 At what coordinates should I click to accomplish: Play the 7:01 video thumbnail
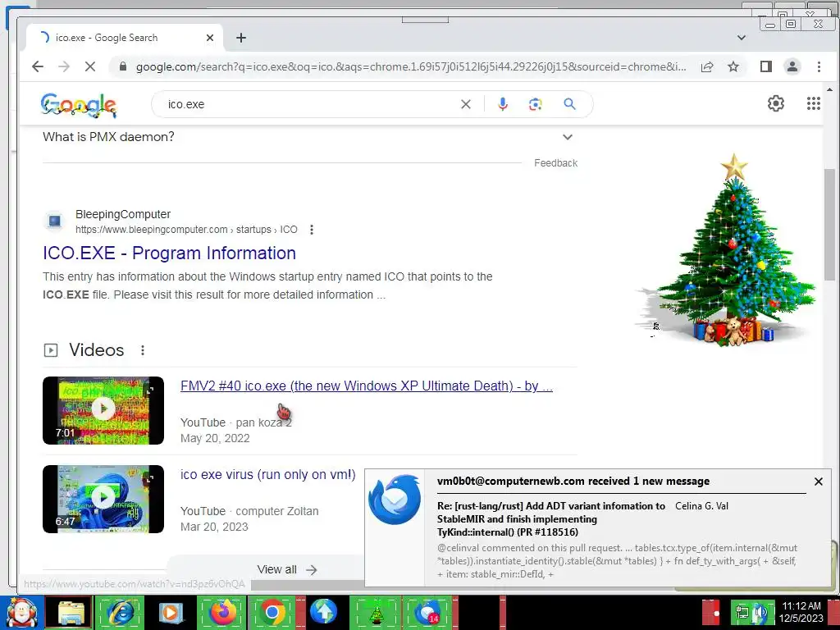click(103, 410)
